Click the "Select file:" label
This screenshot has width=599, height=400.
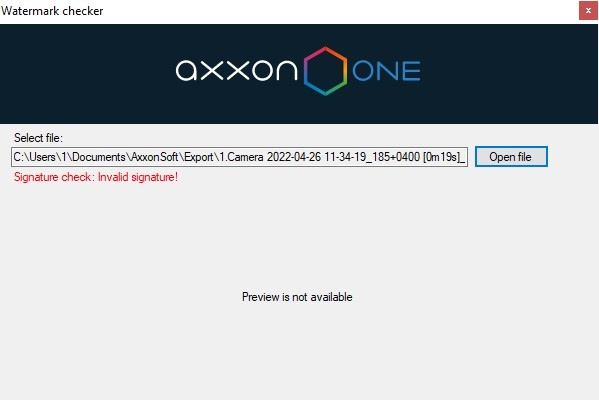point(38,138)
